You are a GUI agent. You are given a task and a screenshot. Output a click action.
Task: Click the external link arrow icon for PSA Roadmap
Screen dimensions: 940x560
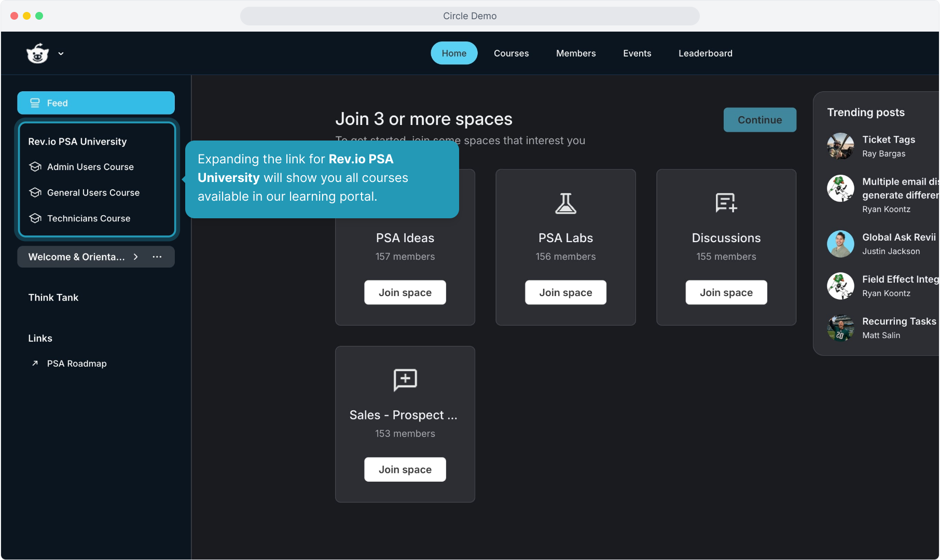click(x=35, y=363)
